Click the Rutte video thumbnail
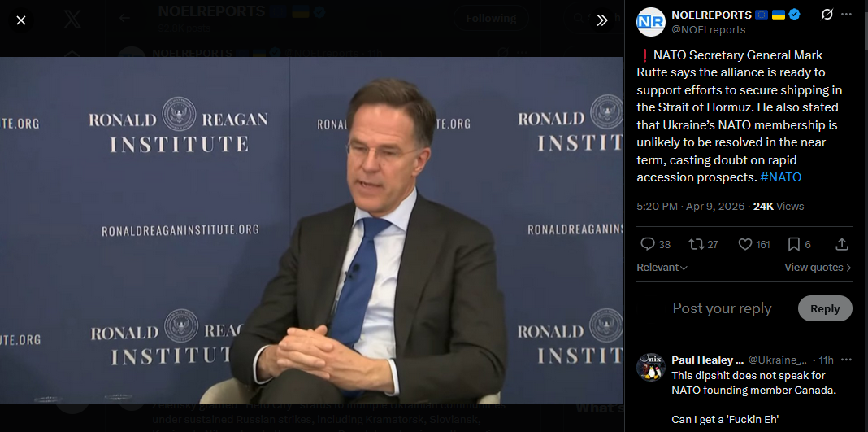 [x=311, y=230]
